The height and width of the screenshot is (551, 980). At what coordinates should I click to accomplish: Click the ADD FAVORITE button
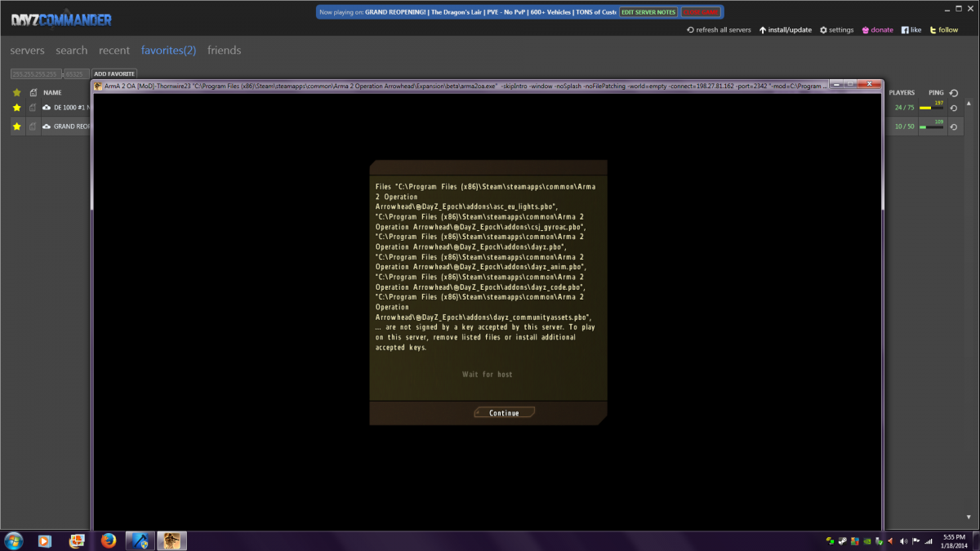114,74
